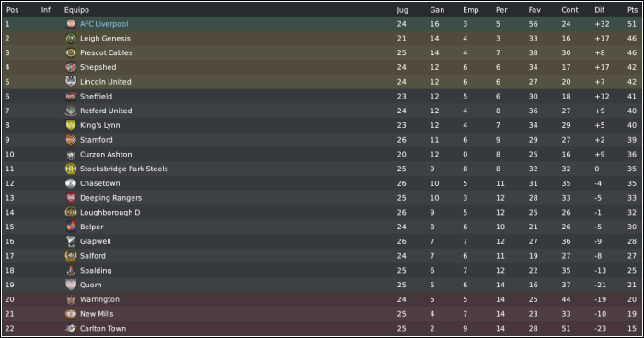Click the Dif column header

click(599, 10)
